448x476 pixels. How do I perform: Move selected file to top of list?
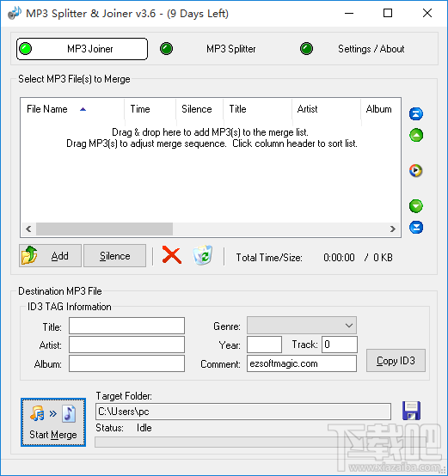point(416,114)
